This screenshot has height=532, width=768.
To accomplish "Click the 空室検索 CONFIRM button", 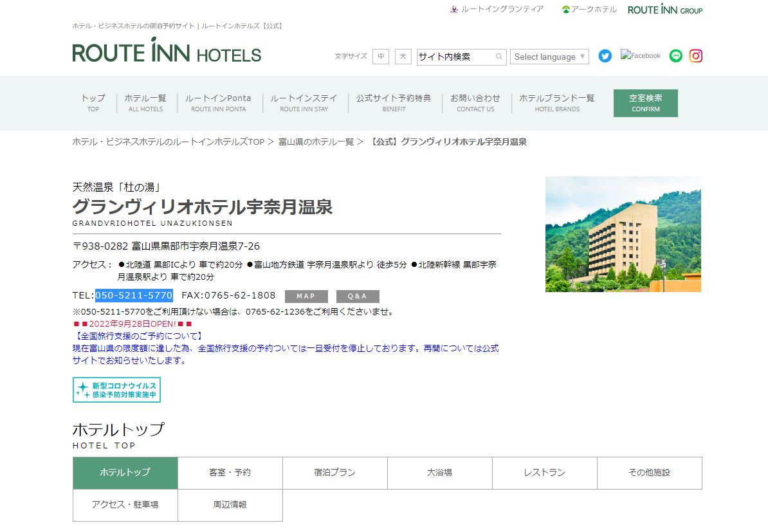I will [x=646, y=103].
